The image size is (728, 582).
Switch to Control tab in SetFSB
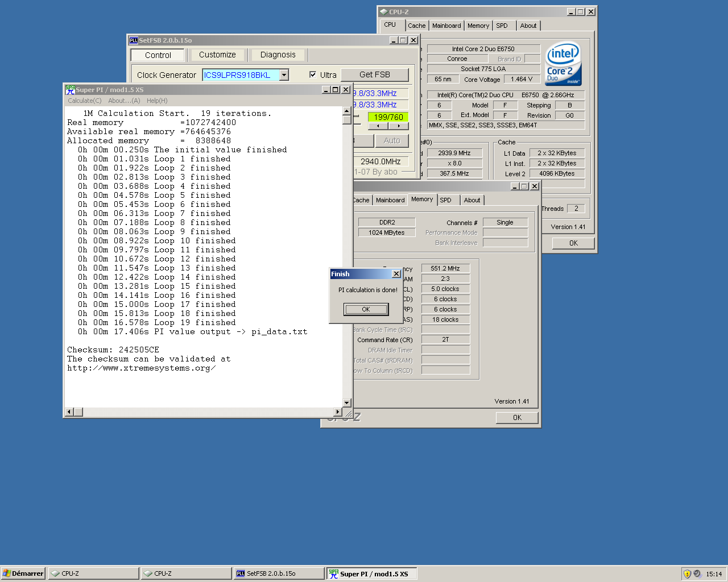158,55
